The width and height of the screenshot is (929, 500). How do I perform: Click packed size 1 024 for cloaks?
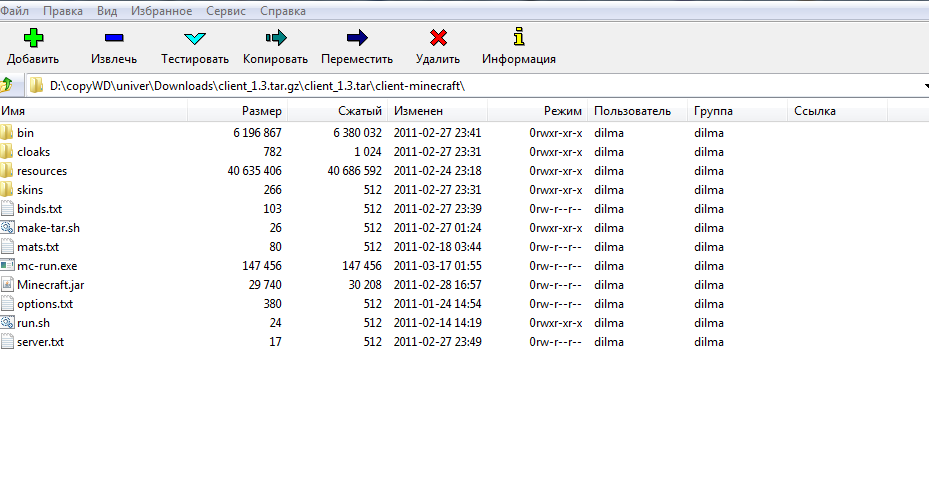point(368,152)
